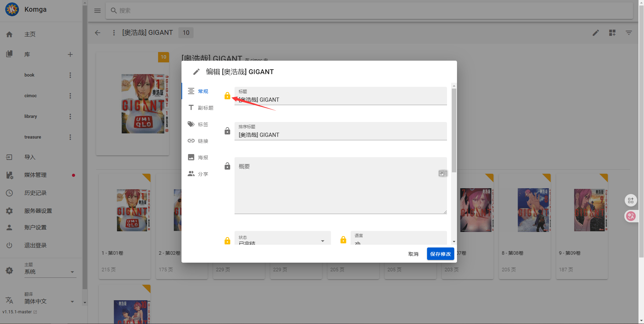The image size is (644, 324).
Task: Click the 取消 button
Action: tap(413, 254)
